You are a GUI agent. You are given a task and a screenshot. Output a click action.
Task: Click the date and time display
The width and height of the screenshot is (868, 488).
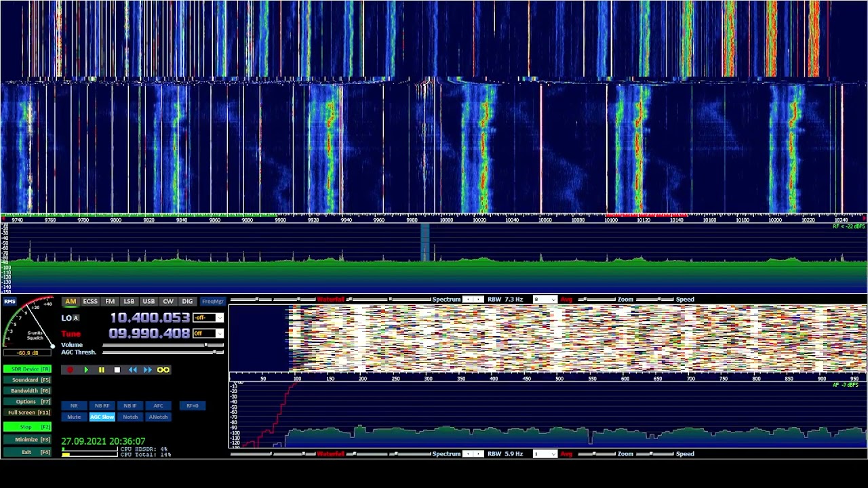tap(103, 441)
